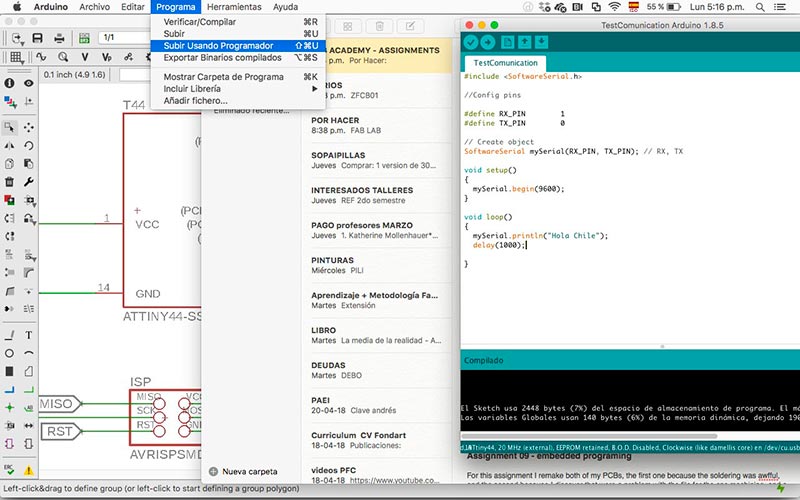Select the EAGLE Bus tool
Image resolution: width=800 pixels, height=500 pixels.
pos(9,390)
